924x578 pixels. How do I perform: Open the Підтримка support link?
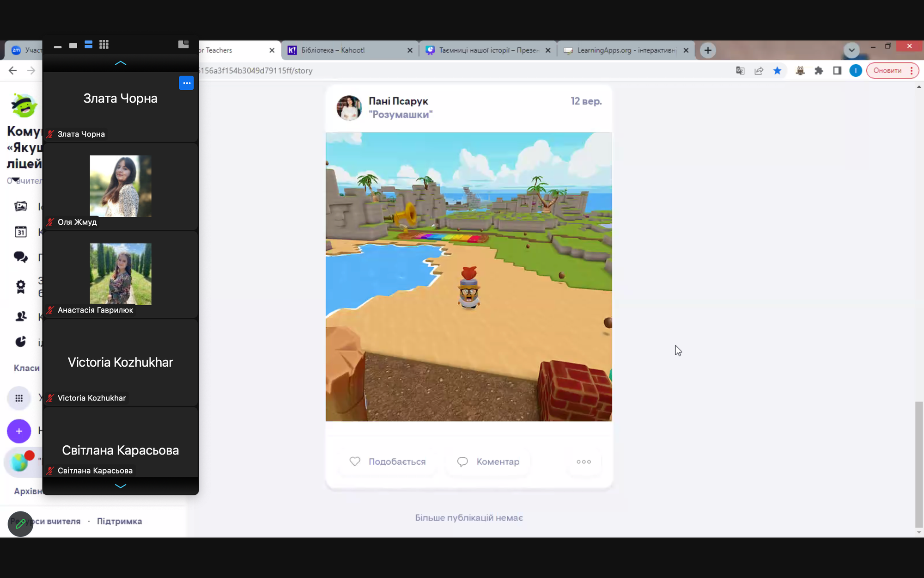click(119, 521)
